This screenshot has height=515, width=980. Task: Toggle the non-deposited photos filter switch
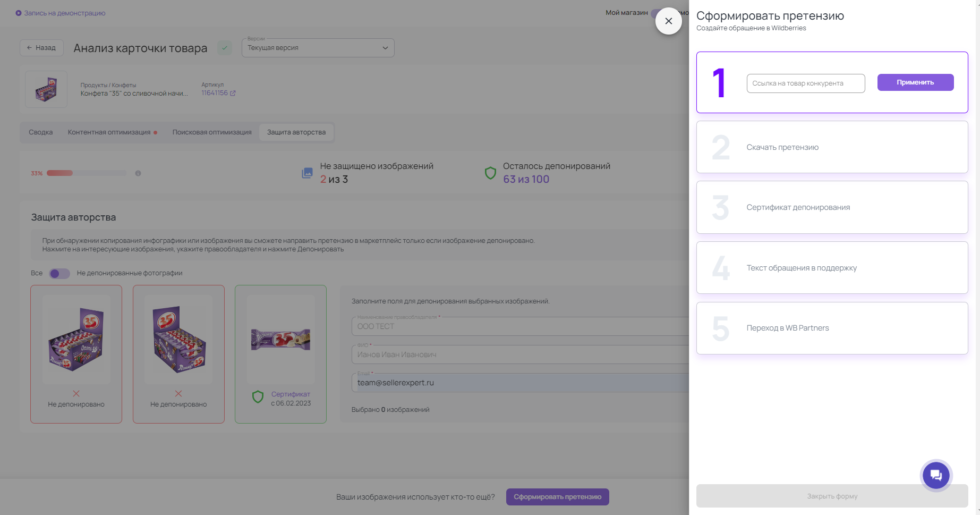click(x=59, y=274)
